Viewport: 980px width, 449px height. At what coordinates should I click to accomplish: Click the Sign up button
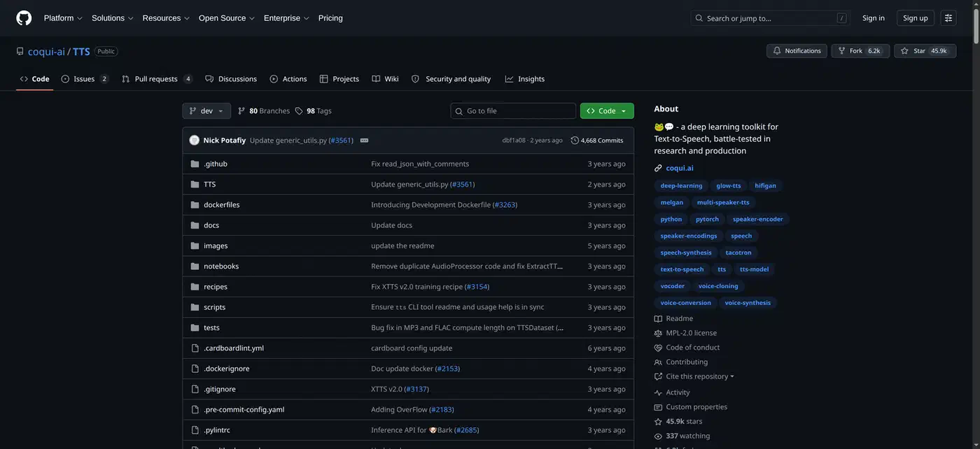pyautogui.click(x=916, y=18)
